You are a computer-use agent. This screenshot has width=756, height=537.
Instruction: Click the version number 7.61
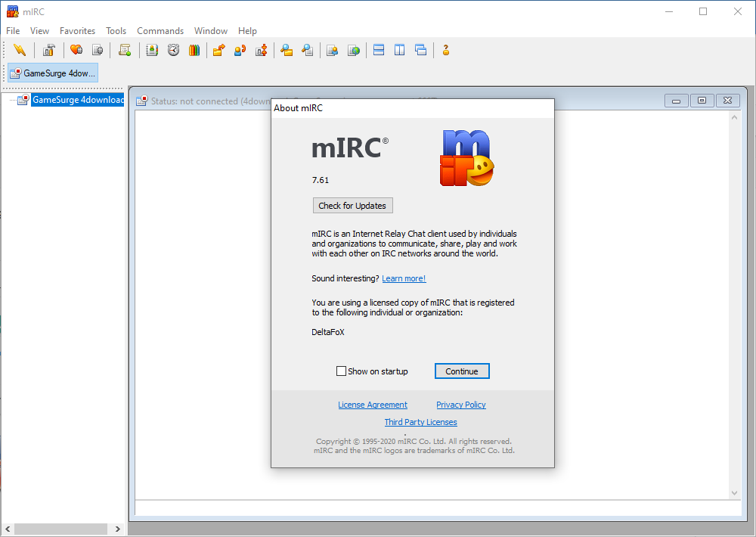(320, 180)
